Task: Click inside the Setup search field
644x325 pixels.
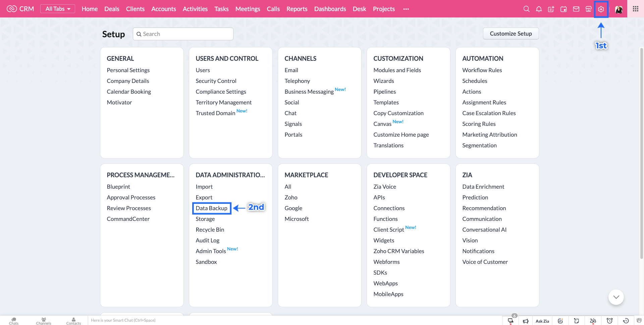Action: point(183,34)
